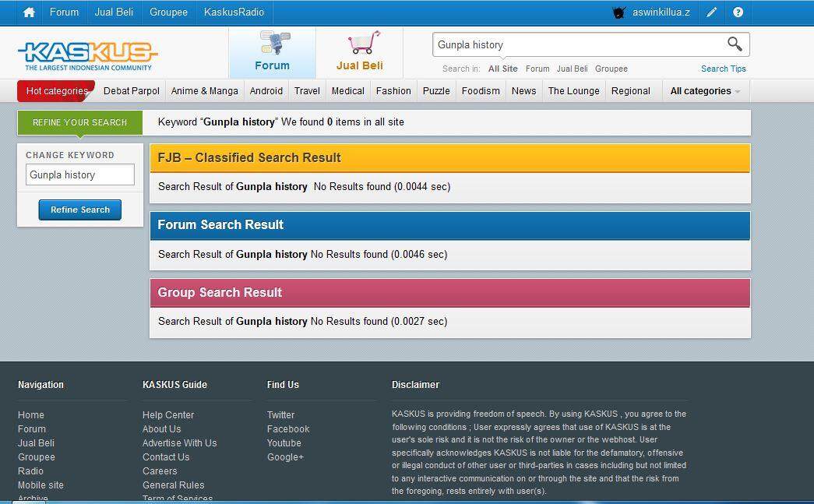The height and width of the screenshot is (504, 814).
Task: Click the Forum Search Result header
Action: 450,225
